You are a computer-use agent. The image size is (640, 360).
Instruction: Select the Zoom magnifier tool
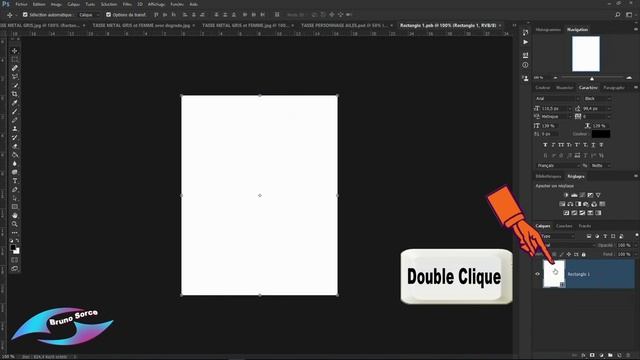pyautogui.click(x=15, y=224)
